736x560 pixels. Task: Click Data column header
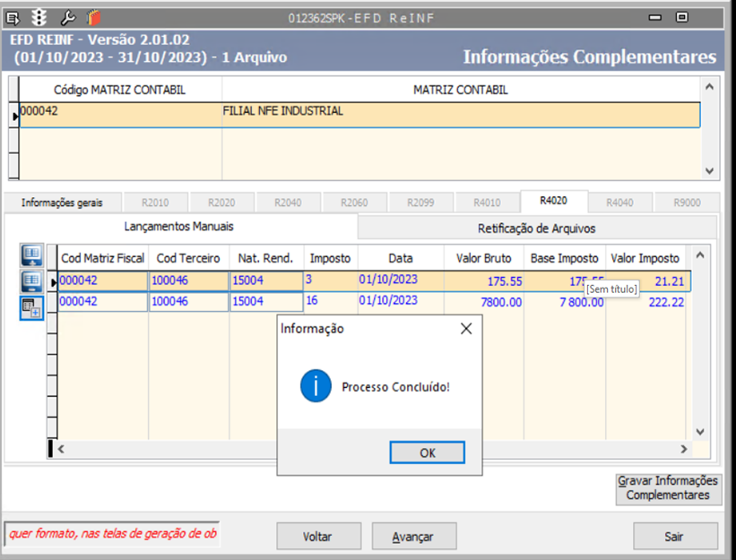(x=401, y=258)
